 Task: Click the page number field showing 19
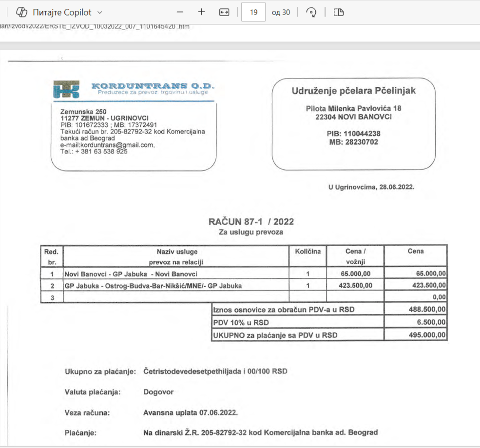tap(253, 12)
